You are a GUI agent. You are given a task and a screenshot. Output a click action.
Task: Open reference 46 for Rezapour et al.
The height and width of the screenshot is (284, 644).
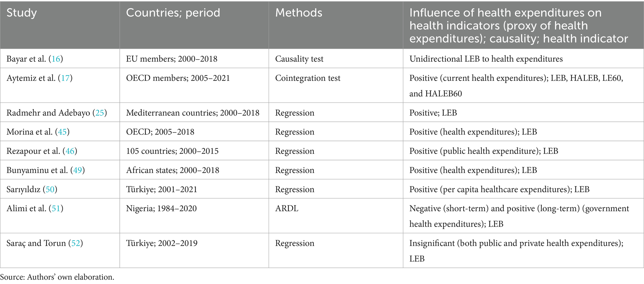click(x=70, y=151)
